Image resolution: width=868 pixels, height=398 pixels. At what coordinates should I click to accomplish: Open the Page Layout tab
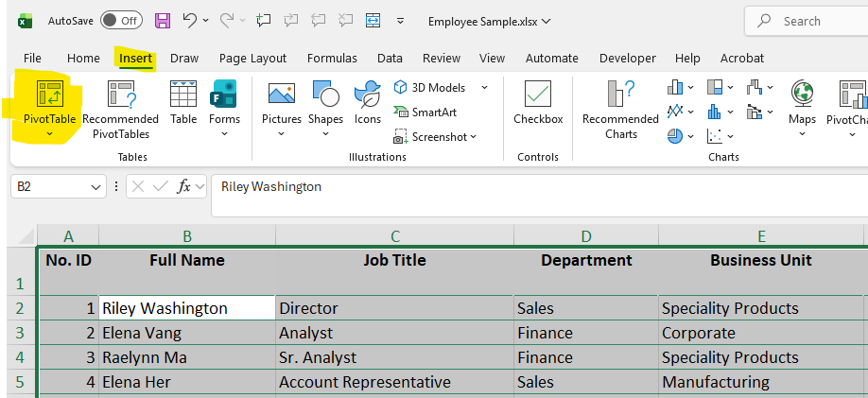pos(252,59)
